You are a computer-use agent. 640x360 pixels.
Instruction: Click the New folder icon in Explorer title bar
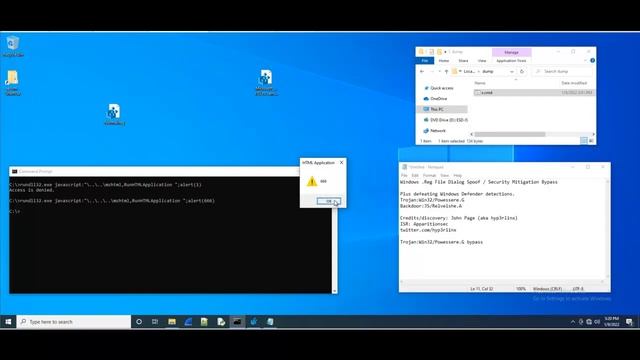[x=439, y=52]
